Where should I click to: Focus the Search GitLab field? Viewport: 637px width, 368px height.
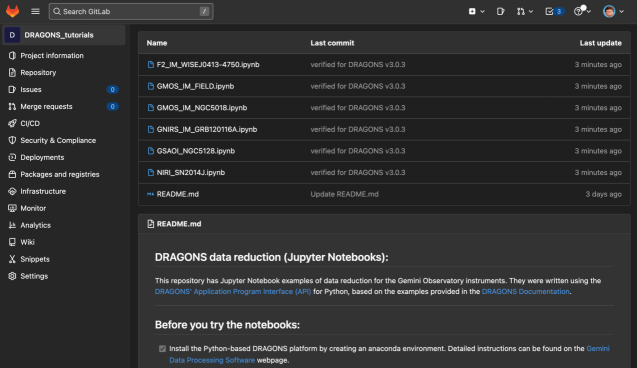point(131,11)
